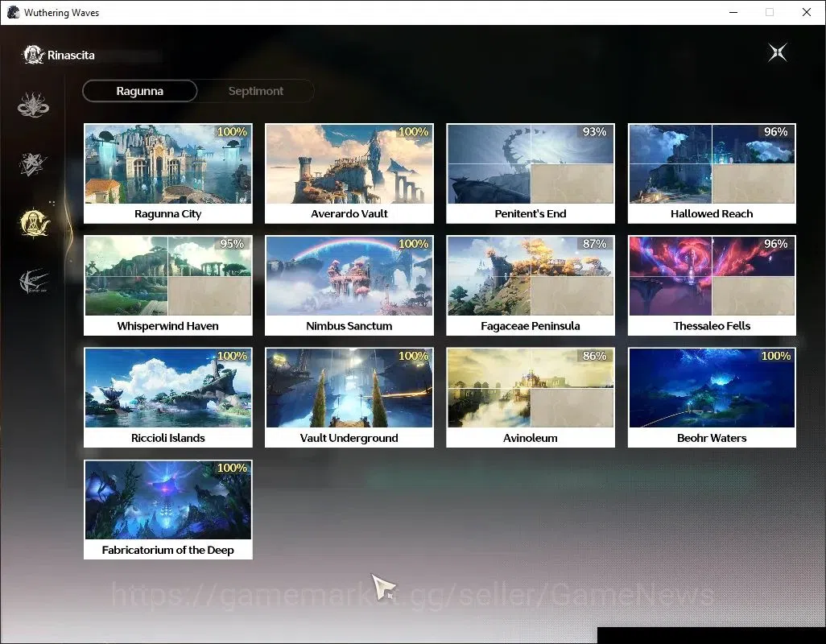The width and height of the screenshot is (826, 644).
Task: Click the Wuthering Waves title bar app icon
Action: [13, 12]
